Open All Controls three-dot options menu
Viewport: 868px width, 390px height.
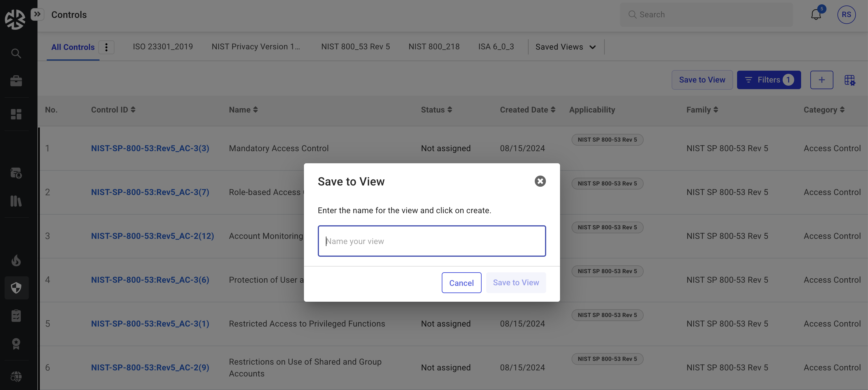point(106,47)
